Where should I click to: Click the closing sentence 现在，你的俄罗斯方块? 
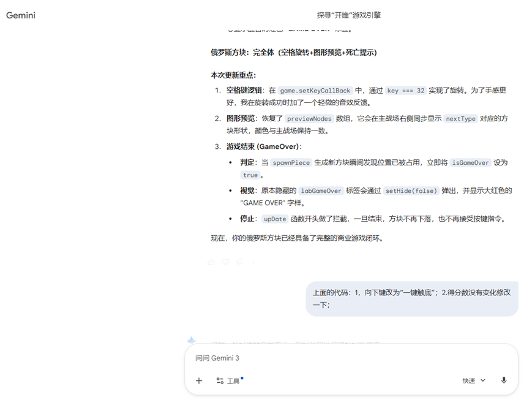(297, 238)
